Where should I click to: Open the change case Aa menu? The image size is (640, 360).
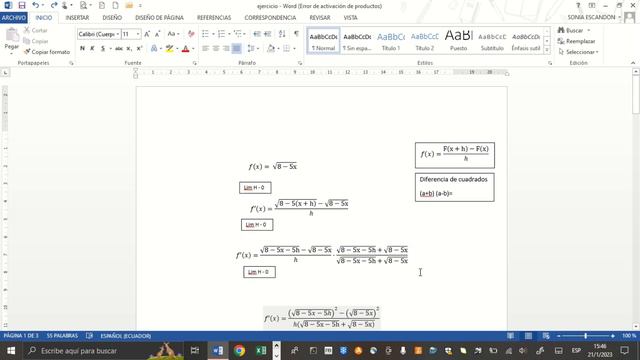(173, 34)
